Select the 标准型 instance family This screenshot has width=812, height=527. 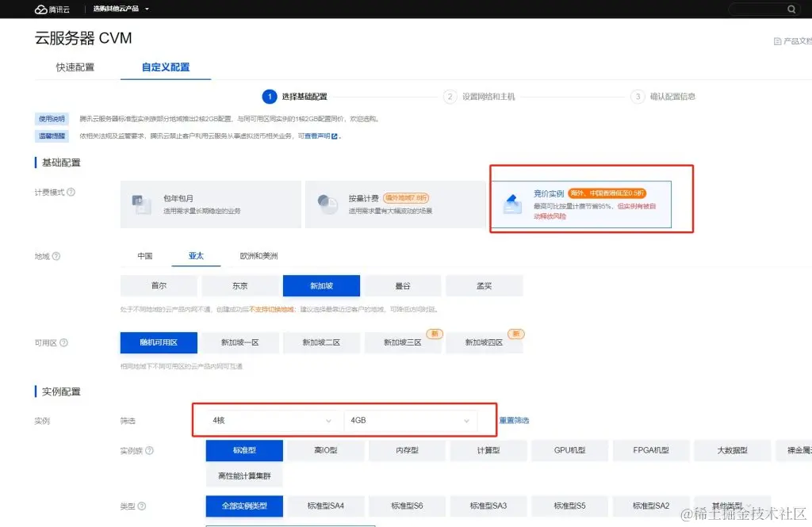coord(244,450)
